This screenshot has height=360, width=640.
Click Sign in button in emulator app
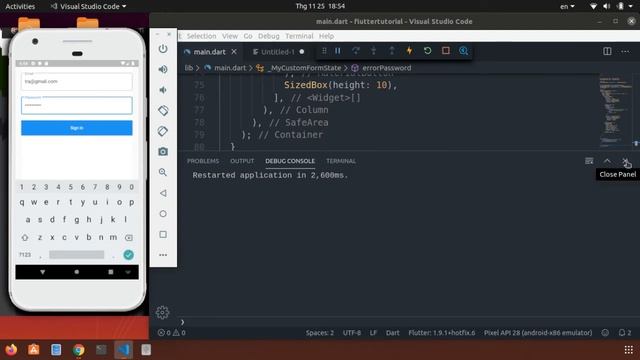pos(77,128)
